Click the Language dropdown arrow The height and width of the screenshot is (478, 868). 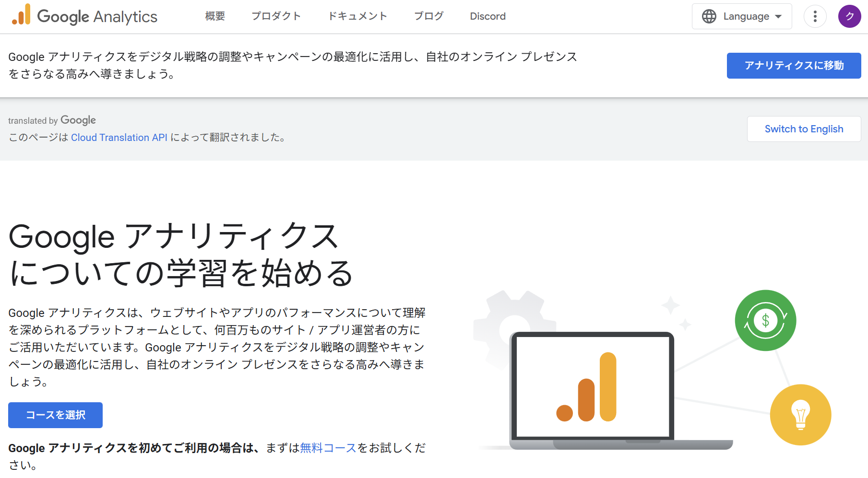tap(778, 17)
